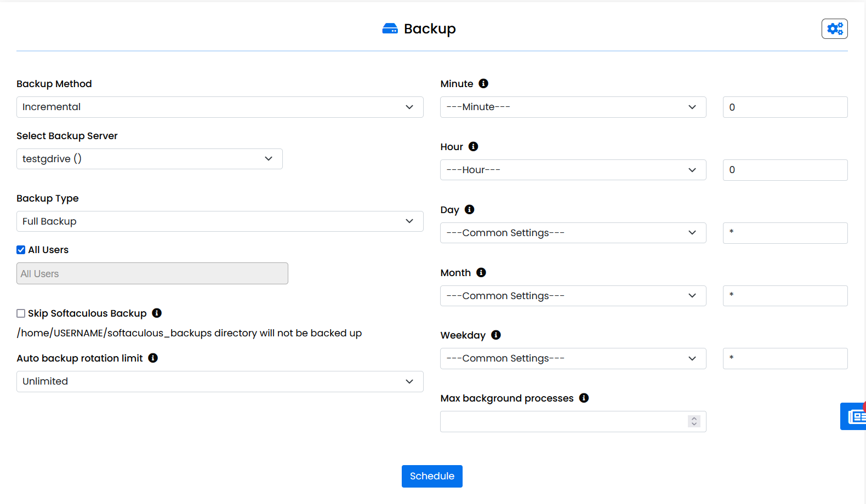
Task: Expand the Auto backup rotation limit dropdown
Action: click(x=220, y=382)
